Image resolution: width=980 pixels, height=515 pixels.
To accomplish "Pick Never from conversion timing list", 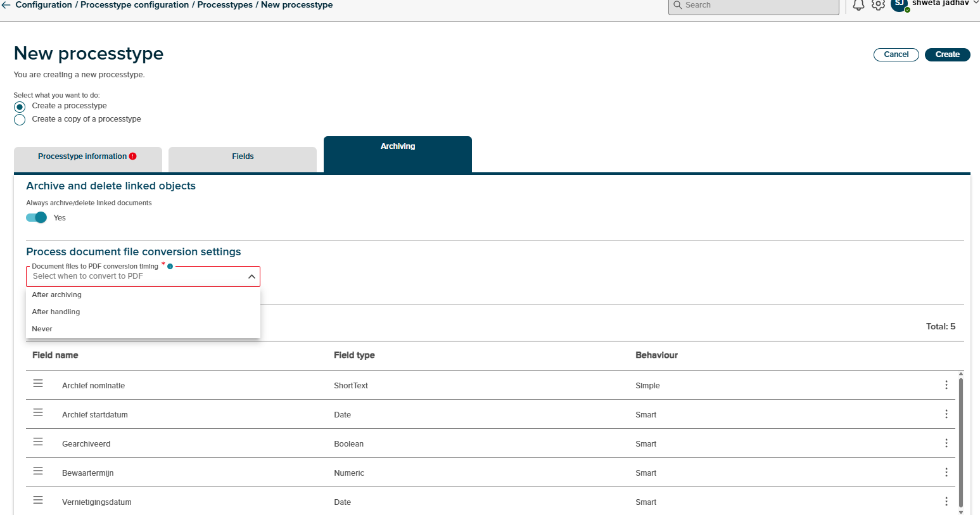I will tap(42, 329).
